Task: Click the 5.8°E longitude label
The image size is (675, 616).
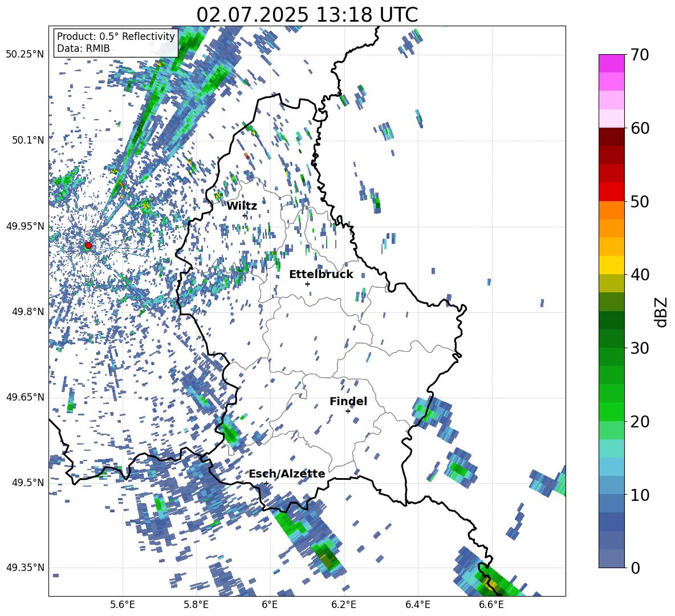Action: [196, 605]
